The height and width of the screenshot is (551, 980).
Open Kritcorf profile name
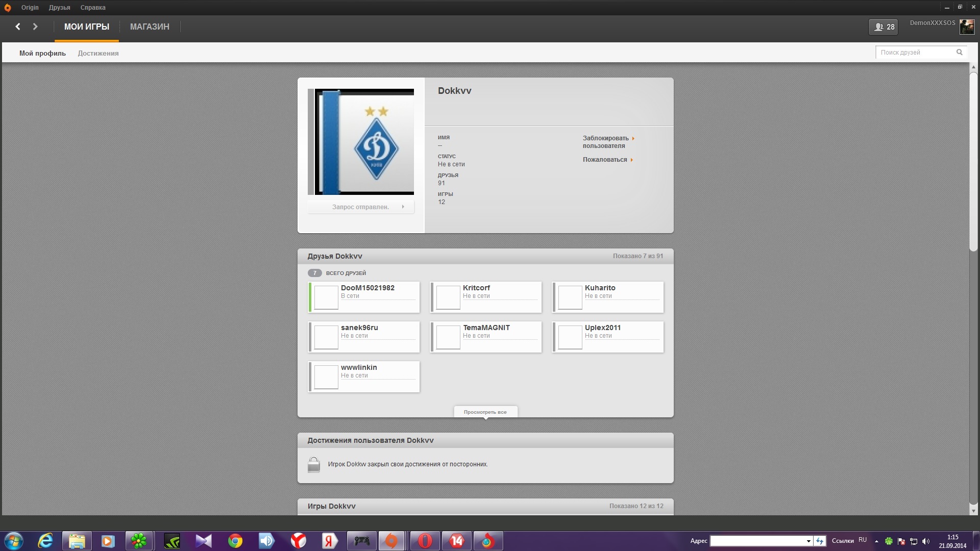(x=476, y=288)
